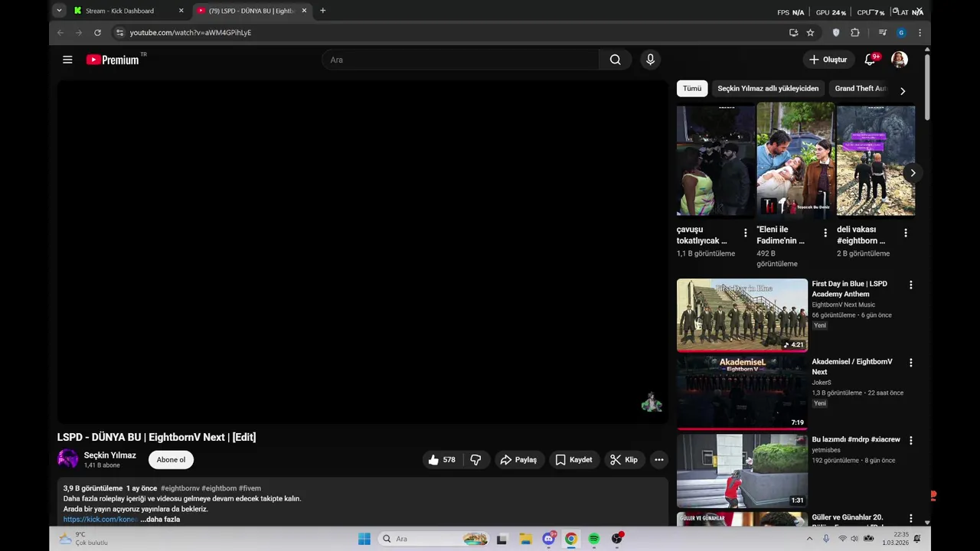View site information icon in address bar
Image resolution: width=980 pixels, height=551 pixels.
point(119,33)
